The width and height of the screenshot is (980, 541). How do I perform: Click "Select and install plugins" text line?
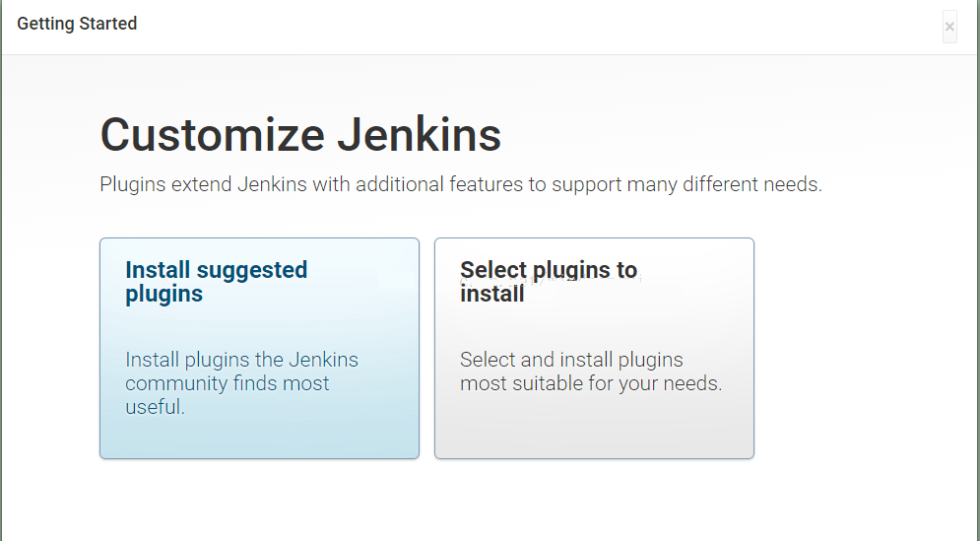coord(571,361)
